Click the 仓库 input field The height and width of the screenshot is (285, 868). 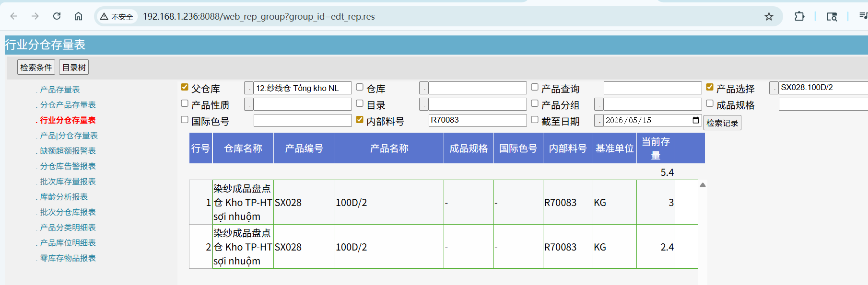pos(478,88)
